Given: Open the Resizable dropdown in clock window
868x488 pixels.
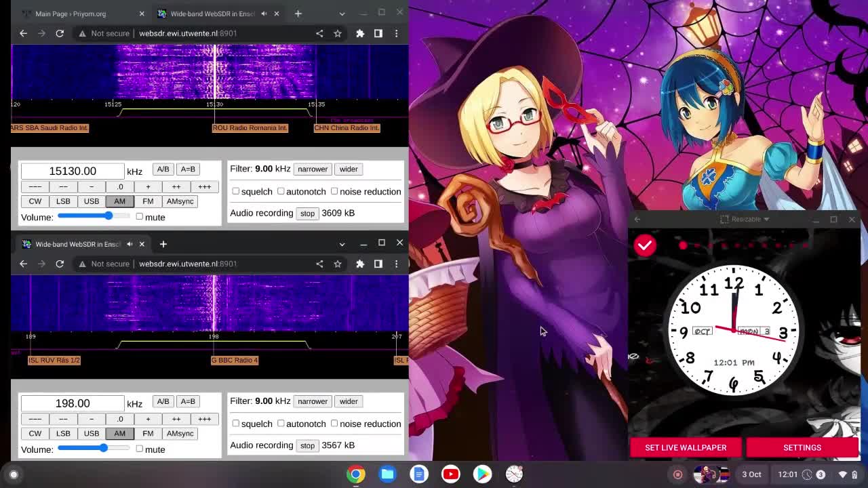Looking at the screenshot, I should 745,219.
